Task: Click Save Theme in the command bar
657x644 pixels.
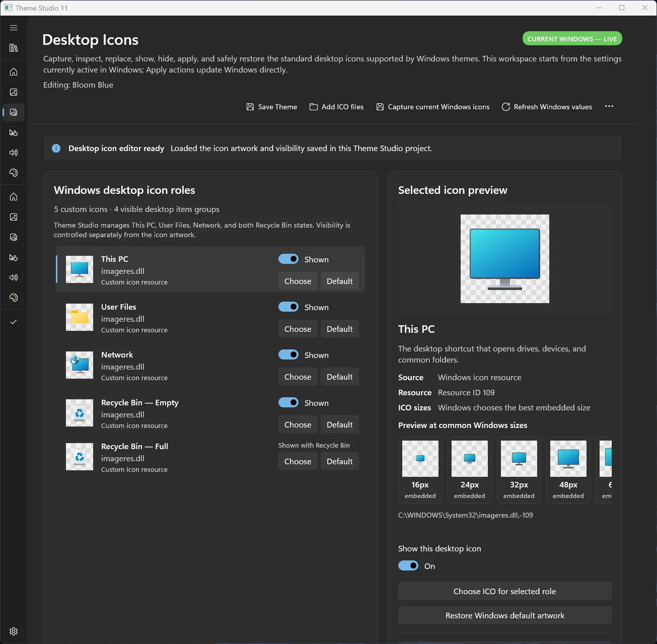Action: coord(272,107)
